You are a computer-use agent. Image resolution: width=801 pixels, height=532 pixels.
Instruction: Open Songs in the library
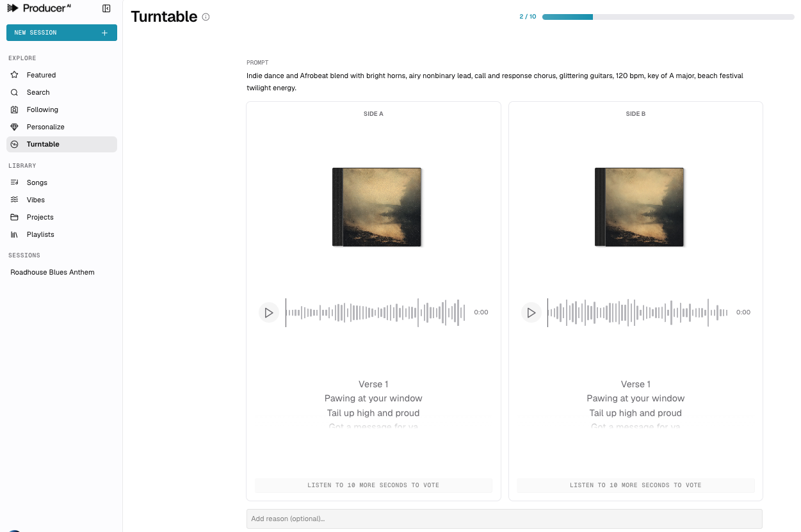[37, 182]
